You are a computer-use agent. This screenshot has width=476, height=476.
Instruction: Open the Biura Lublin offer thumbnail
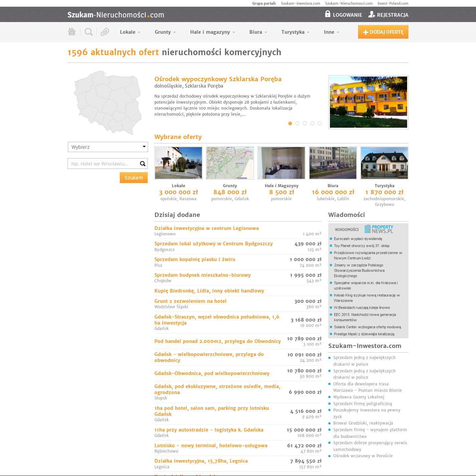333,163
